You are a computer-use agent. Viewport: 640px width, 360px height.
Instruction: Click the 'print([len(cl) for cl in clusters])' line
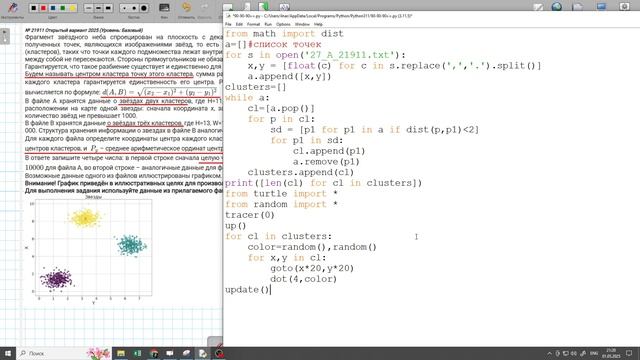point(323,183)
